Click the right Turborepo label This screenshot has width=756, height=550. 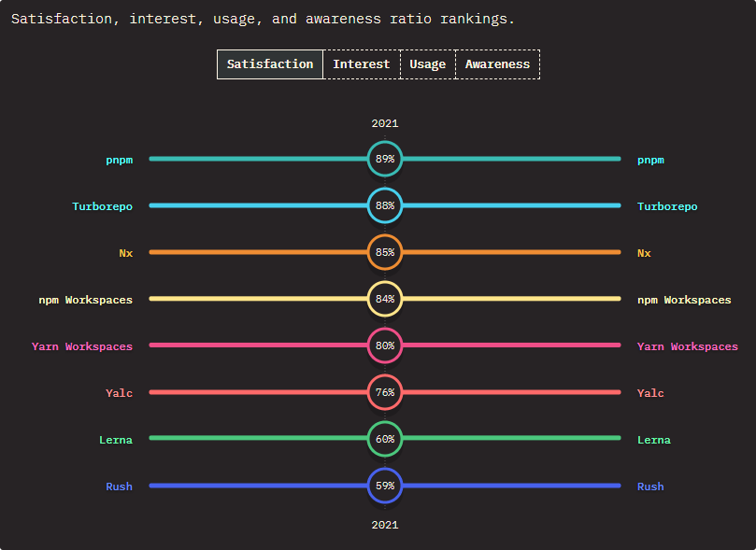click(667, 206)
